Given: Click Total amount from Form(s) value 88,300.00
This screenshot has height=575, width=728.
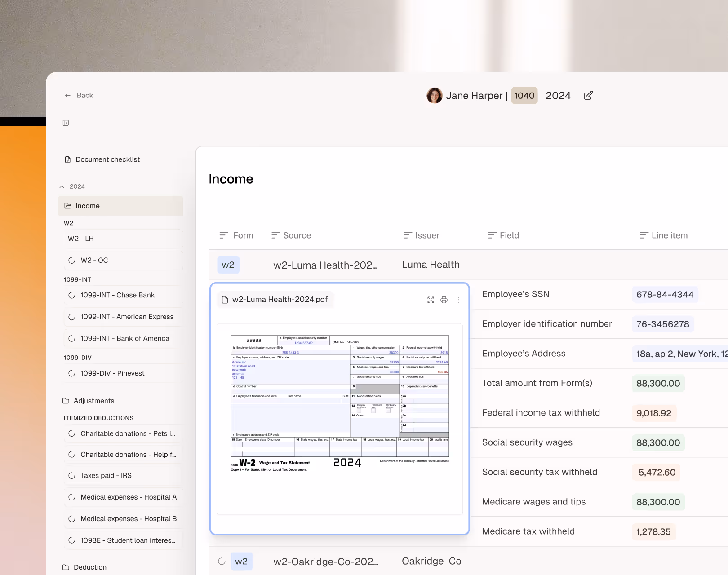Looking at the screenshot, I should point(658,384).
